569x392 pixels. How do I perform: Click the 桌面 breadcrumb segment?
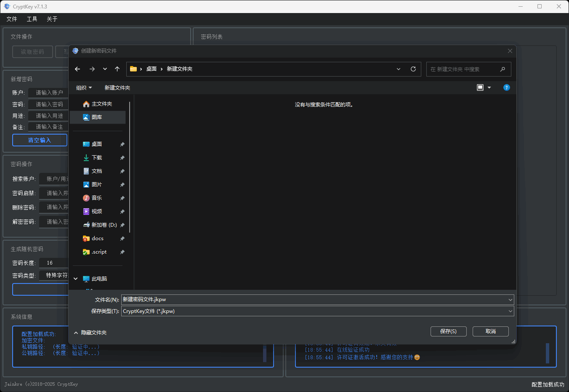click(x=152, y=69)
